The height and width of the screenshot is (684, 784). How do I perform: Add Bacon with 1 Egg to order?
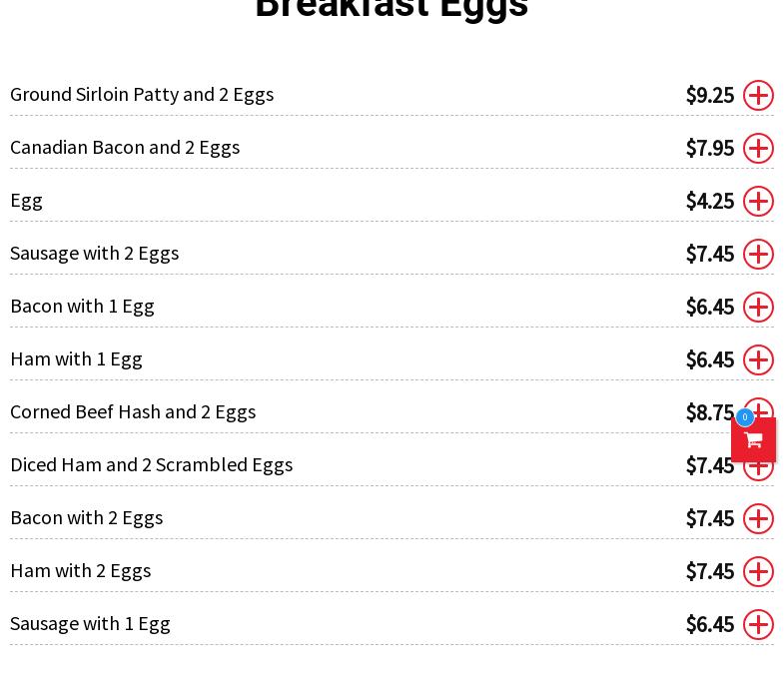point(758,308)
